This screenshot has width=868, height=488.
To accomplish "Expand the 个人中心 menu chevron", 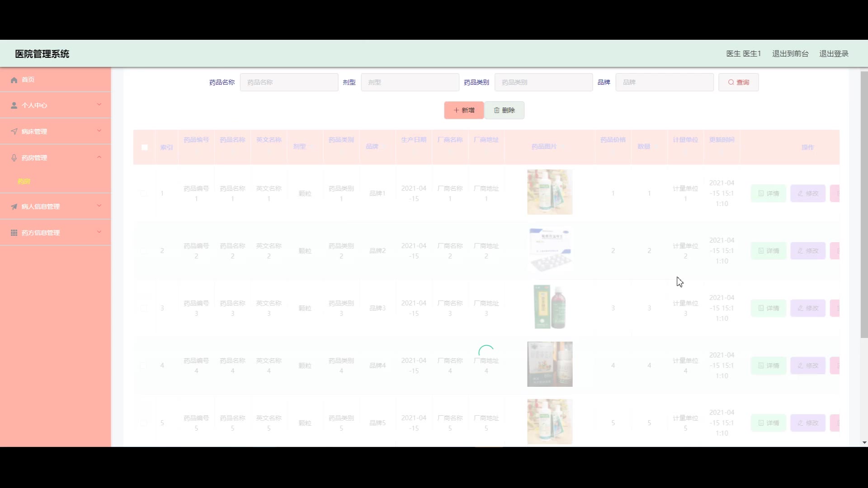I will (x=99, y=105).
